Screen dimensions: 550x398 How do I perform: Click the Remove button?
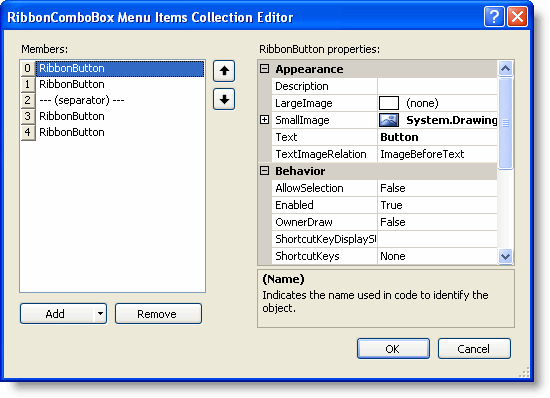click(158, 313)
